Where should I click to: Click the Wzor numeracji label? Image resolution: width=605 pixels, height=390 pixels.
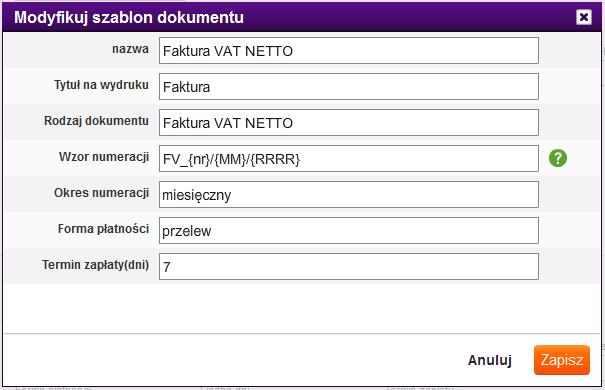(104, 157)
